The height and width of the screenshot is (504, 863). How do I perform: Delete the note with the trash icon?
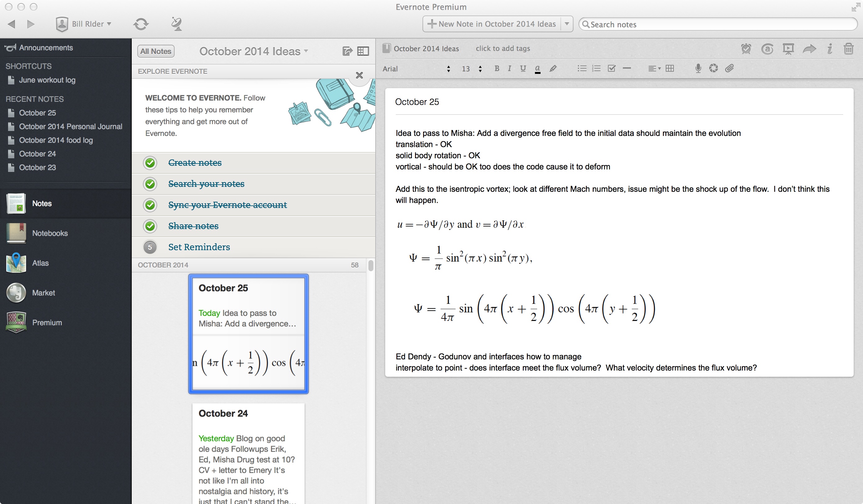pos(848,49)
